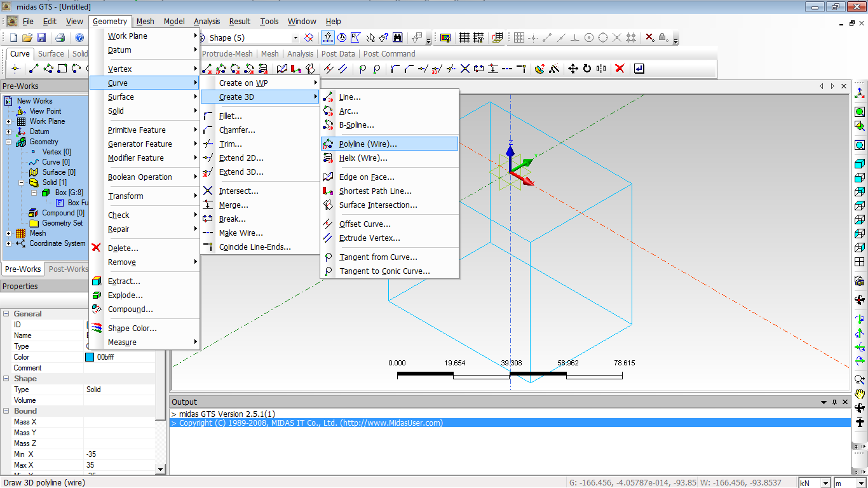
Task: Choose Helix (Wire)... from Create 3D submenu
Action: click(390, 158)
